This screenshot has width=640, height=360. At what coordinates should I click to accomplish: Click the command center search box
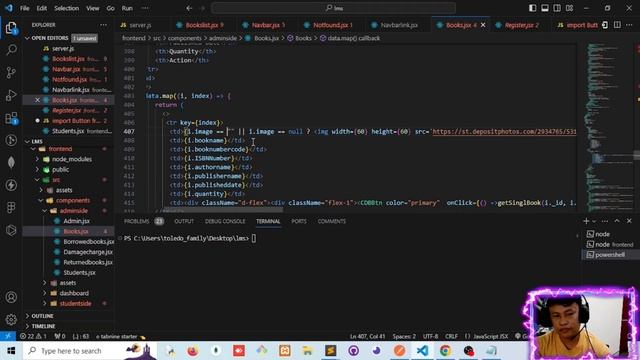(333, 8)
